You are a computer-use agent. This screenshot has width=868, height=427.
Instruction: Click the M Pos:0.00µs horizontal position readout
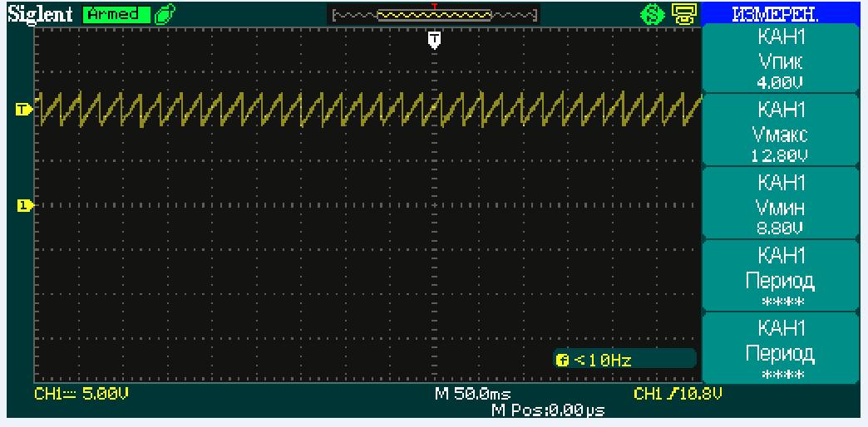[x=548, y=410]
